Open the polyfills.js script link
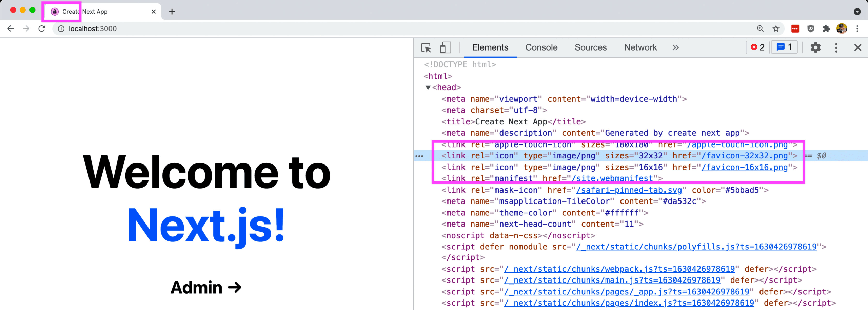The width and height of the screenshot is (868, 310). click(x=696, y=247)
